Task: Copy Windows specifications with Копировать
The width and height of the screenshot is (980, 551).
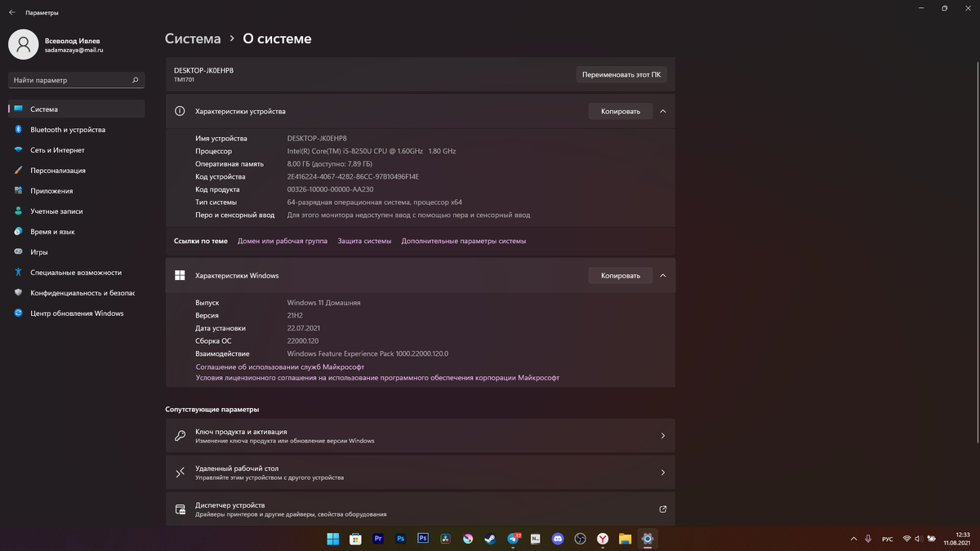Action: tap(620, 276)
